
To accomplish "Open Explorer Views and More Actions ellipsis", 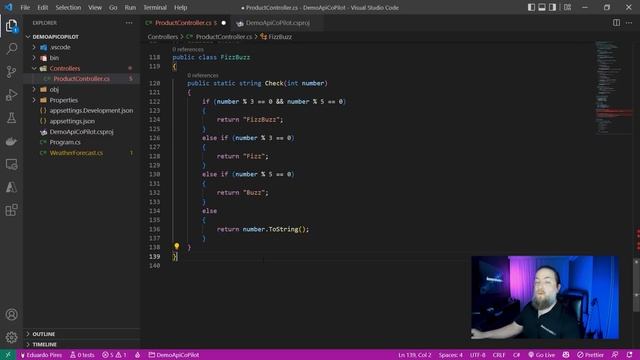I will point(129,23).
